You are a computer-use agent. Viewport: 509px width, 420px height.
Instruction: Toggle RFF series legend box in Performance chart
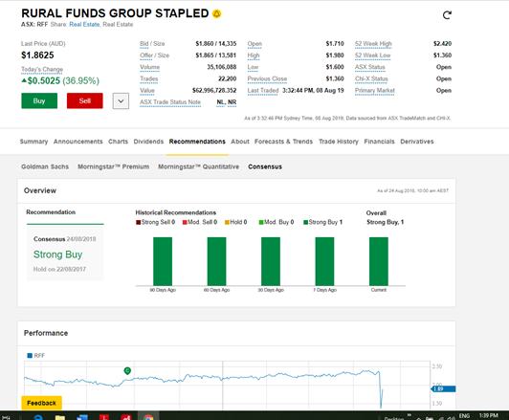tap(30, 355)
